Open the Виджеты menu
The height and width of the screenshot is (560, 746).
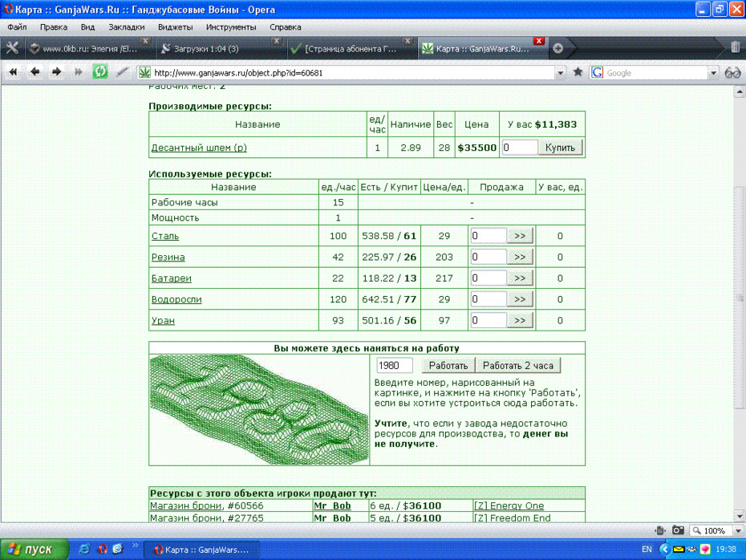click(x=175, y=27)
